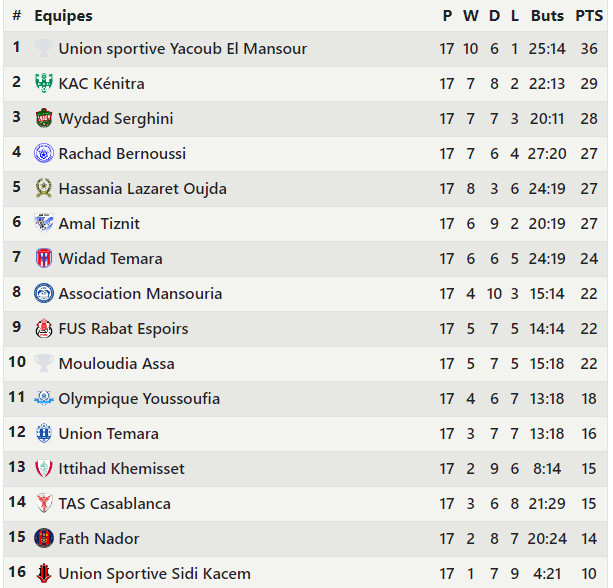Click the Rachad Bernoussi club badge
This screenshot has width=613, height=588.
44,154
